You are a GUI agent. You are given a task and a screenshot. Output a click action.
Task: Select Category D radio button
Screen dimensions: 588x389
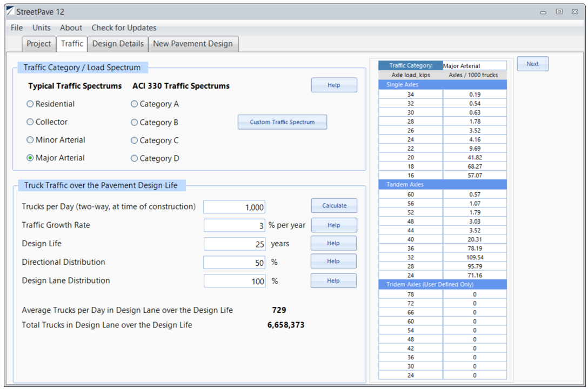(x=135, y=159)
